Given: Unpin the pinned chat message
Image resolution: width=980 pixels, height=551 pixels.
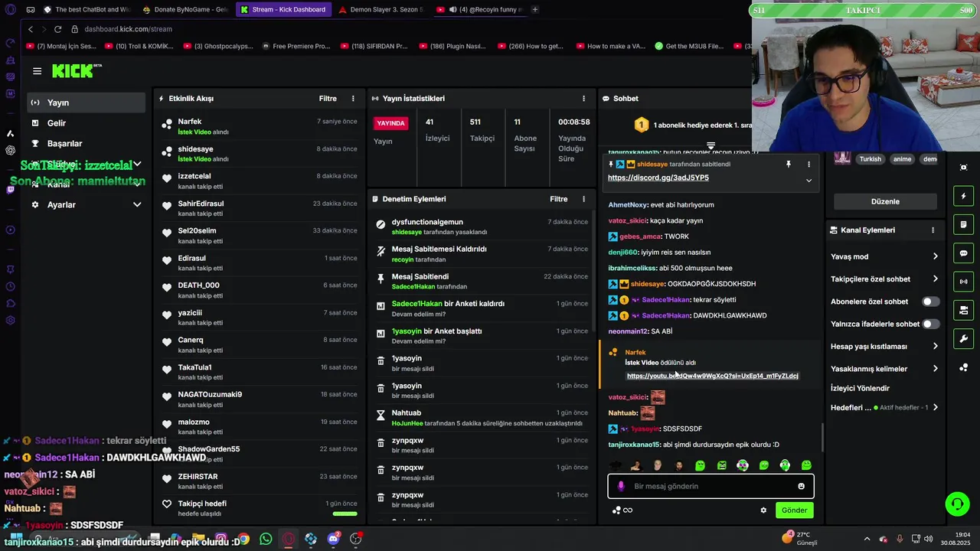Looking at the screenshot, I should point(788,164).
